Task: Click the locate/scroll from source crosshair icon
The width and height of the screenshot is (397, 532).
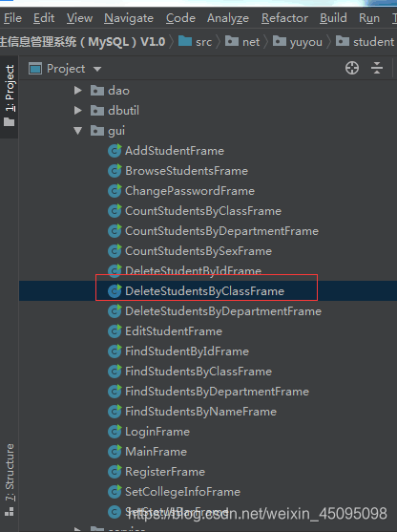Action: coord(352,68)
